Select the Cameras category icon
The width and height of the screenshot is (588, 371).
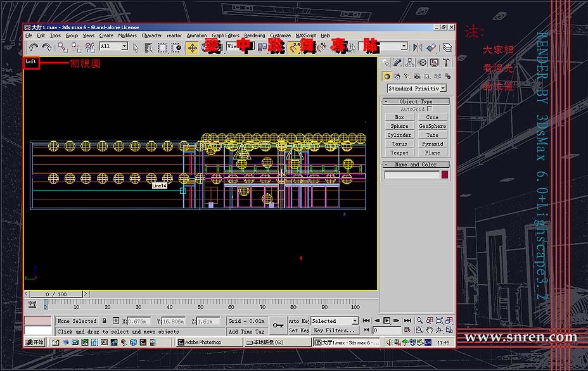point(417,77)
